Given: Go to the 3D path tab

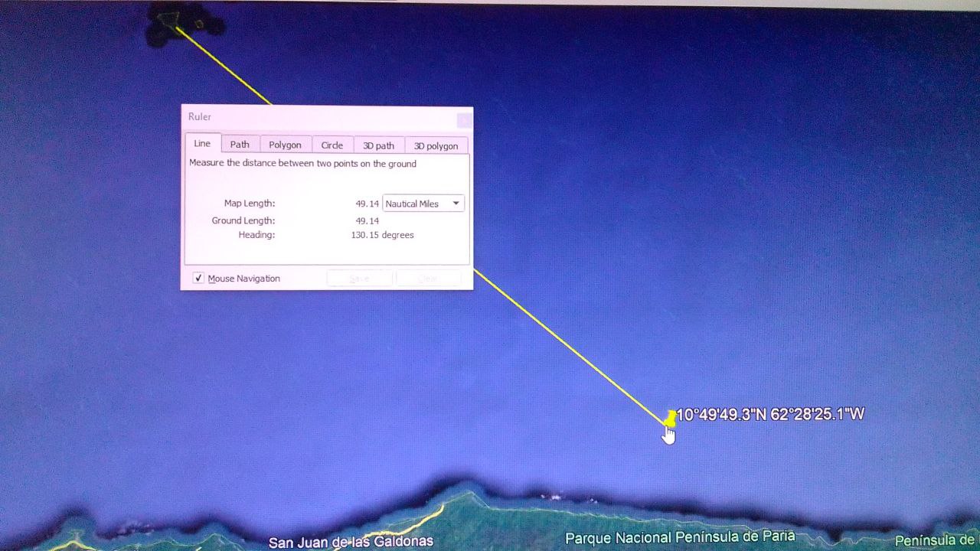Looking at the screenshot, I should click(378, 145).
